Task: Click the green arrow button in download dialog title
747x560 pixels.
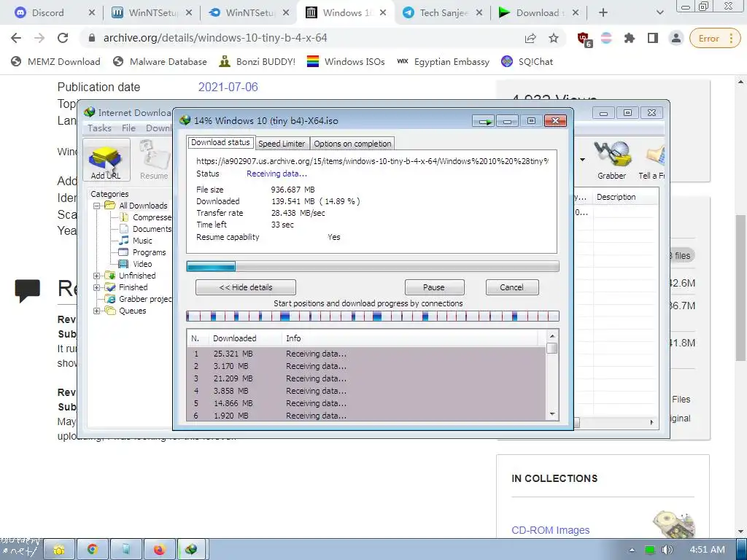Action: pyautogui.click(x=484, y=121)
